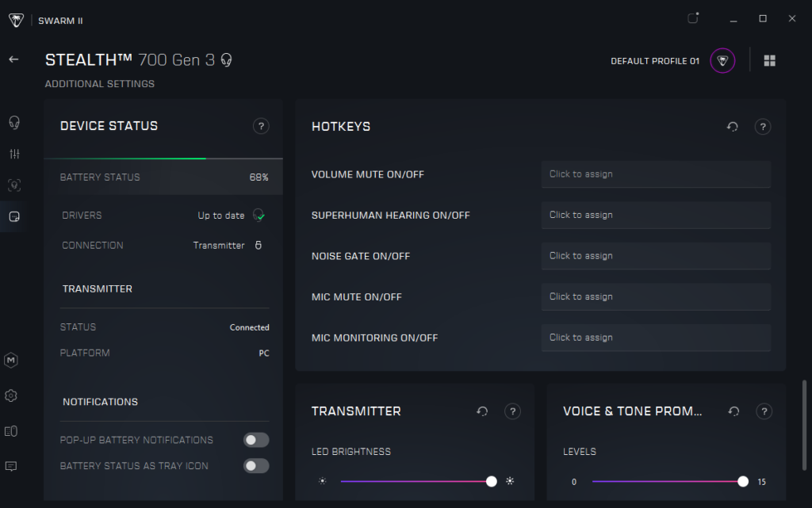
Task: Click the voice prompt Levels slider
Action: click(x=666, y=481)
